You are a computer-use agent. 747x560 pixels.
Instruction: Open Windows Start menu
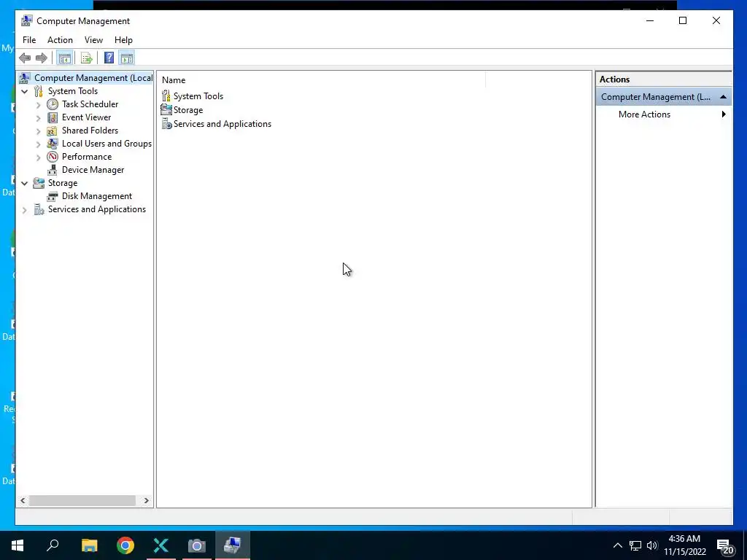pos(18,545)
